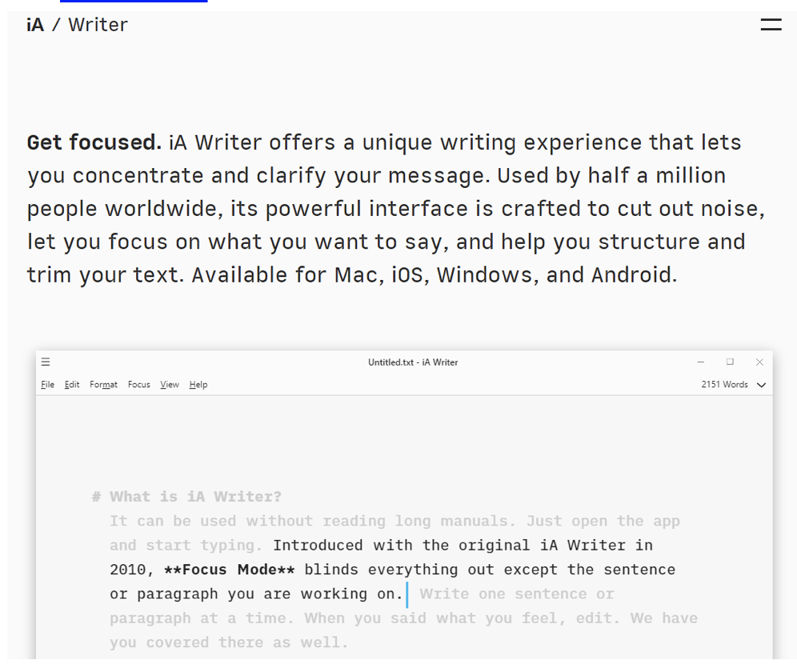
Task: Open the site hamburger menu at top right
Action: coord(771,25)
